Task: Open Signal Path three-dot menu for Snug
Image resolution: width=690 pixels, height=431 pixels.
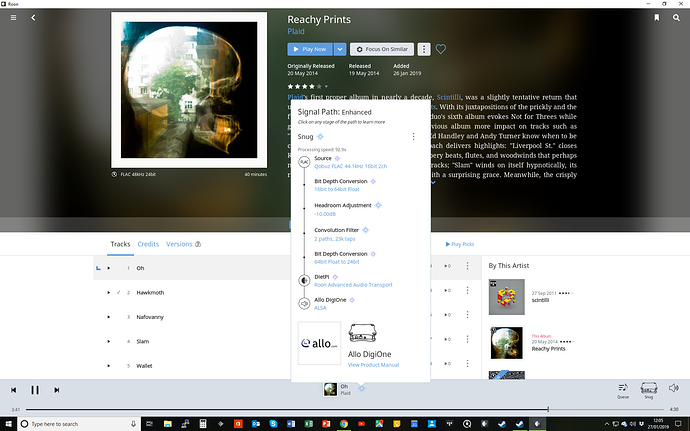Action: tap(413, 136)
